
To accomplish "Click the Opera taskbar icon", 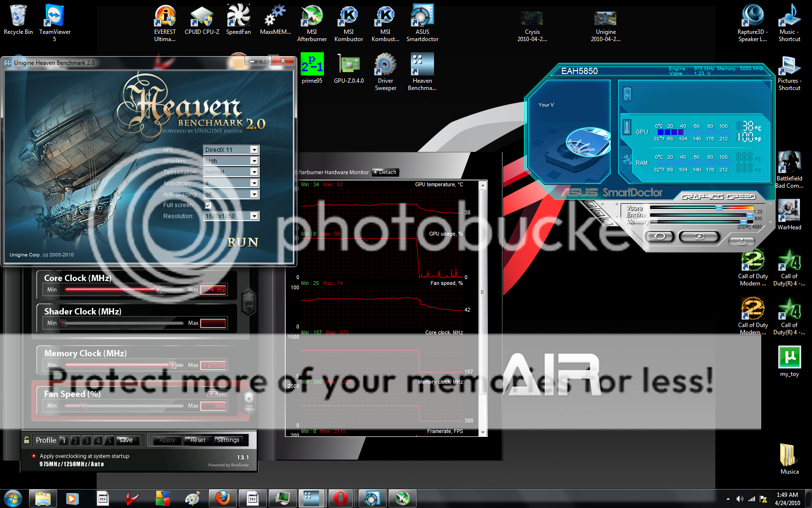I will tap(341, 498).
